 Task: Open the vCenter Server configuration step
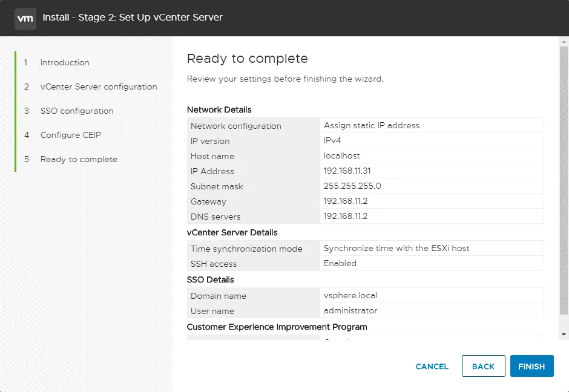[98, 87]
